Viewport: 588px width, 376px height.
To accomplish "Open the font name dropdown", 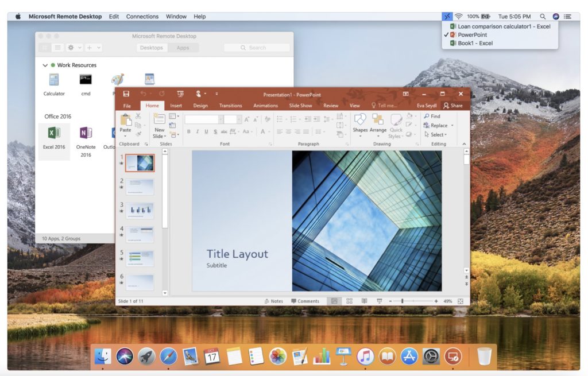I will tap(221, 119).
